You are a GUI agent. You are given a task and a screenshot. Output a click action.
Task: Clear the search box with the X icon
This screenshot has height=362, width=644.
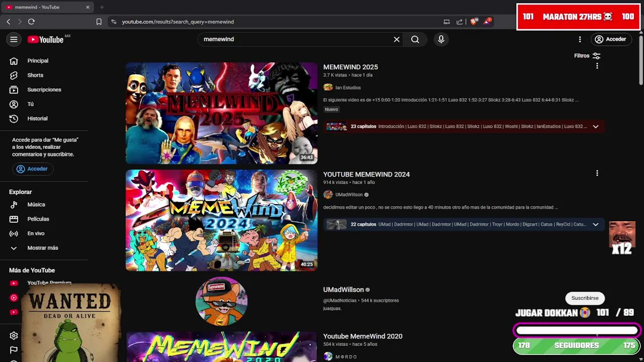(396, 39)
